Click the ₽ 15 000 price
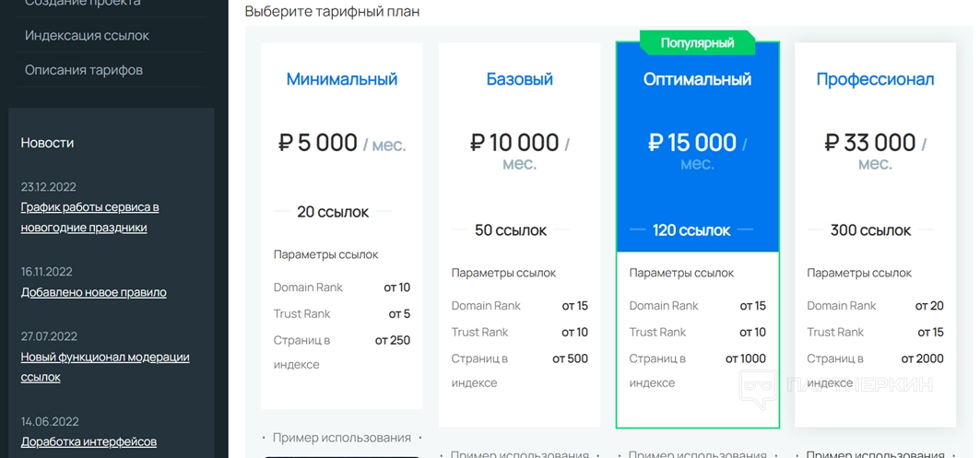This screenshot has width=980, height=458. tap(691, 143)
